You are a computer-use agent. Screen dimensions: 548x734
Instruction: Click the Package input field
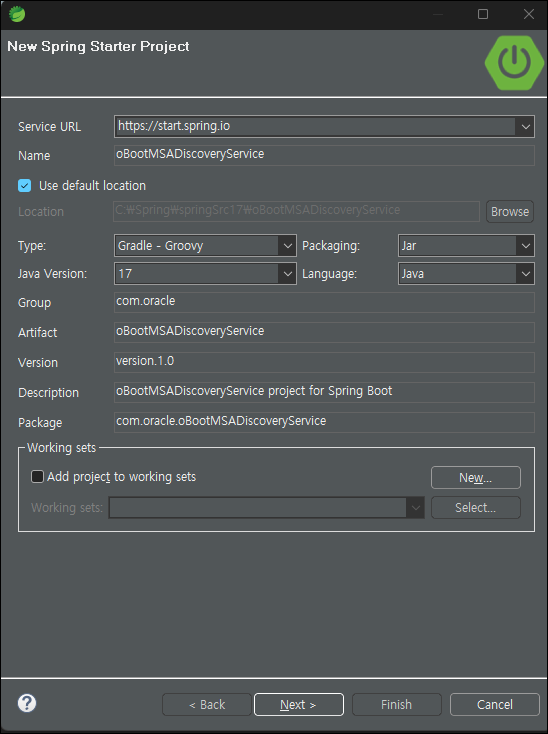[x=324, y=422]
